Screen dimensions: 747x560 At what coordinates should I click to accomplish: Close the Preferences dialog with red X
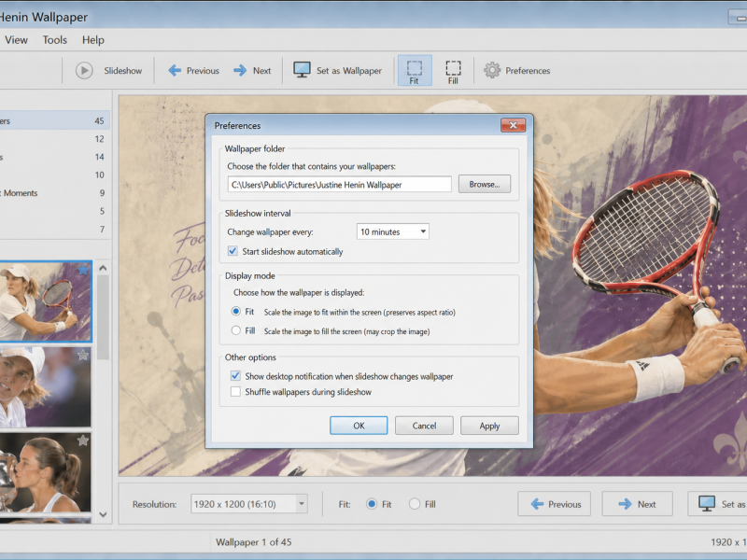tap(513, 125)
